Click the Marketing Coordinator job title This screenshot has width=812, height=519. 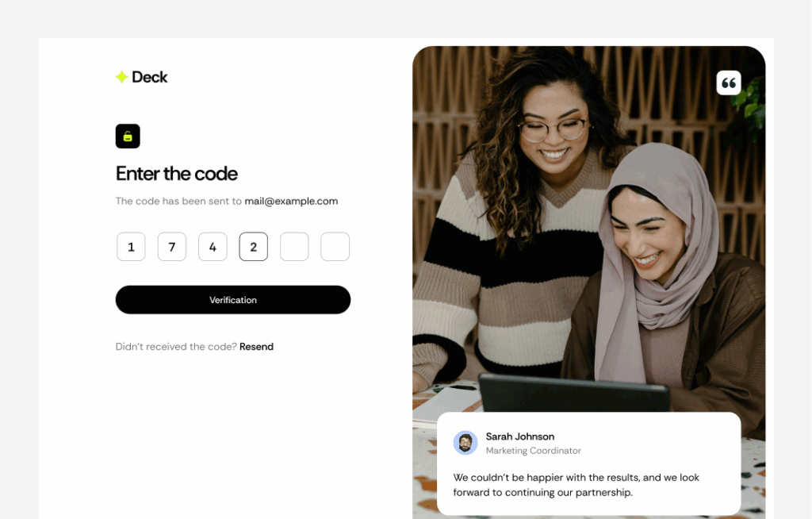pos(534,451)
